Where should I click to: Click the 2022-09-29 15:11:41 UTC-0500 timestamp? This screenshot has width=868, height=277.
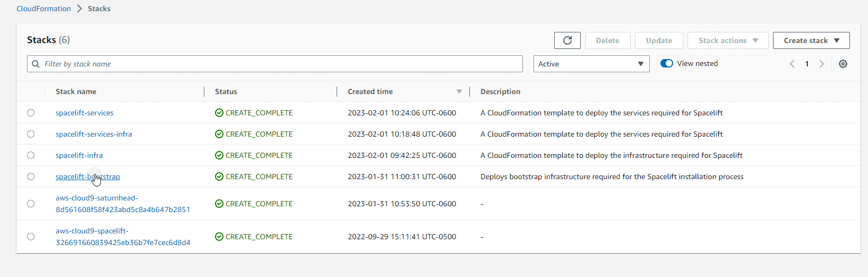pos(402,237)
